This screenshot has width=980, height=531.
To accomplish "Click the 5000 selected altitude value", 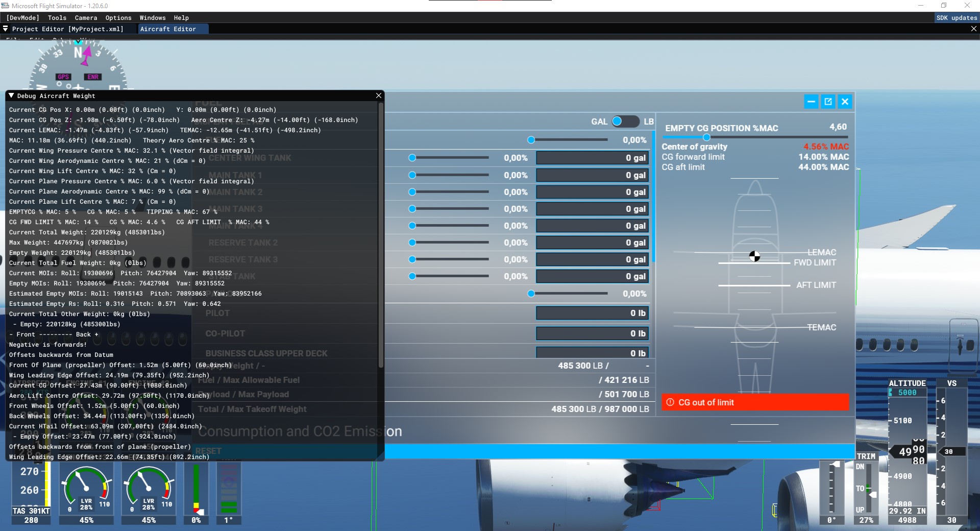I will click(x=907, y=393).
